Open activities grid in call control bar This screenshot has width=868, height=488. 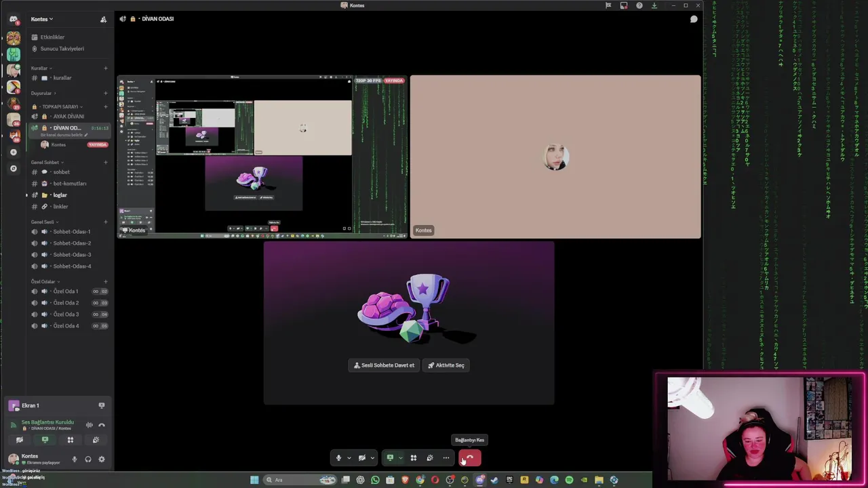click(413, 458)
